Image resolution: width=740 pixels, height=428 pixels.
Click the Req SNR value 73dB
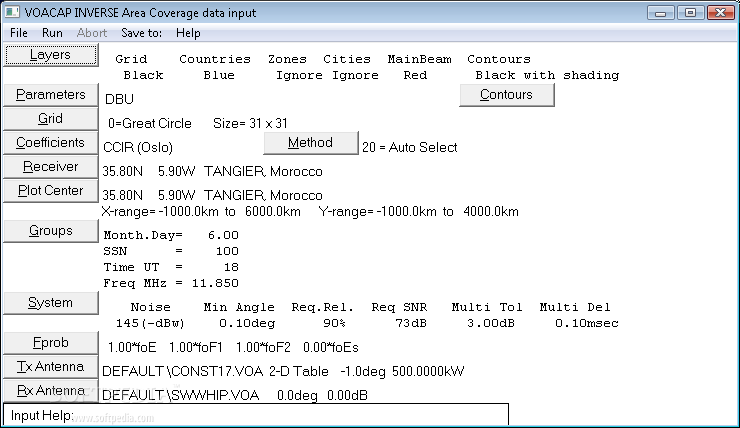[x=411, y=323]
